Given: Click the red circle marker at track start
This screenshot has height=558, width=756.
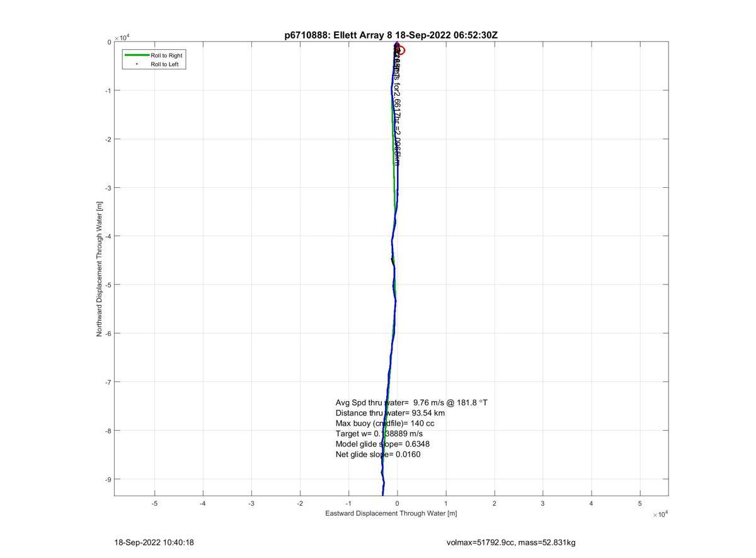Looking at the screenshot, I should [x=400, y=50].
